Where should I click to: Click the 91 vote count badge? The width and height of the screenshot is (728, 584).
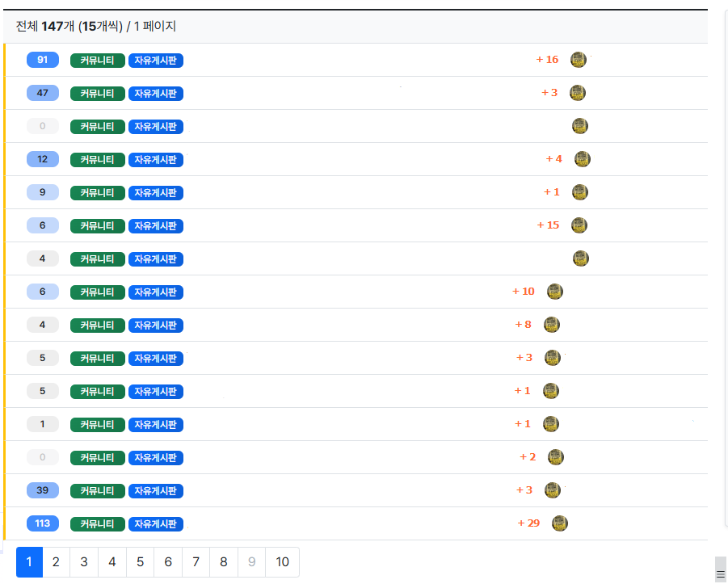tap(43, 60)
